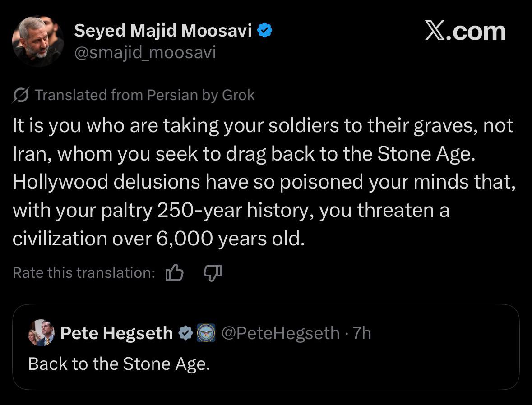The height and width of the screenshot is (405, 532).
Task: Open the Seyed Majid Moosavi display name
Action: tap(163, 31)
